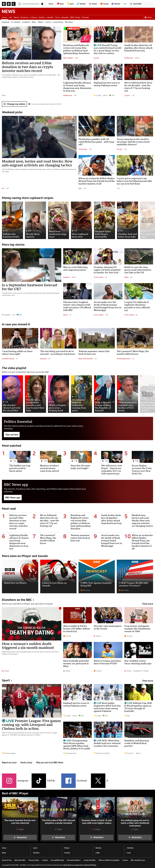Image resolution: width=155 pixels, height=868 pixels.
Task: Click play badge on 'Does this AI comic' video
Action: coord(74,461)
